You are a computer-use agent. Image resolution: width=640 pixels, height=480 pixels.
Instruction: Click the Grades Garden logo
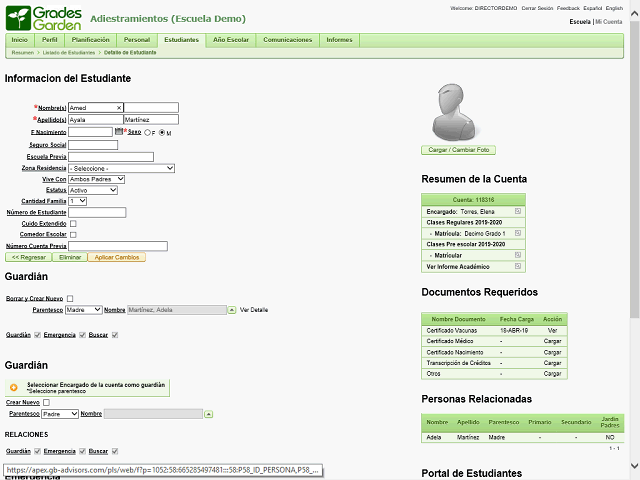coord(41,17)
